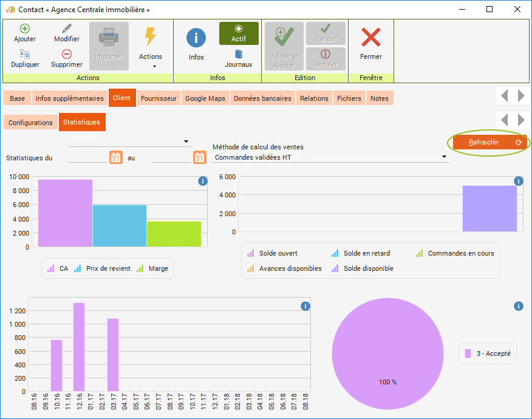Screen dimensions: 532x419
Task: Click the Supprimer icon
Action: click(67, 54)
